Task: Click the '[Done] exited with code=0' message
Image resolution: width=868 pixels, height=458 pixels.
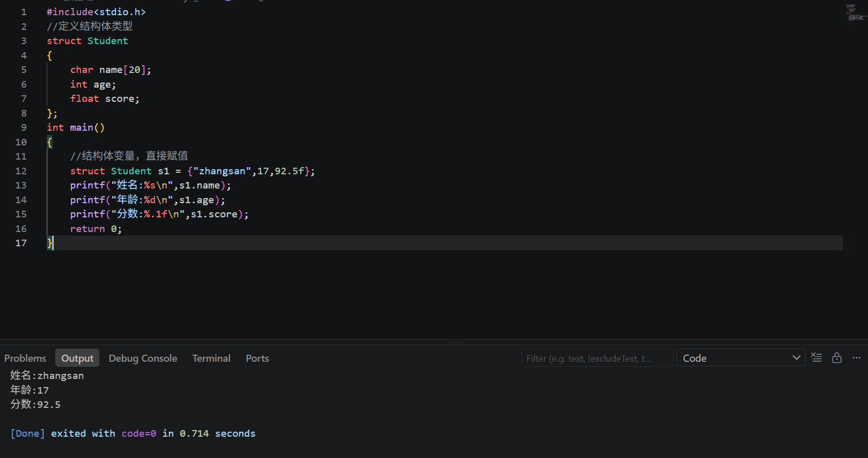Action: [133, 433]
